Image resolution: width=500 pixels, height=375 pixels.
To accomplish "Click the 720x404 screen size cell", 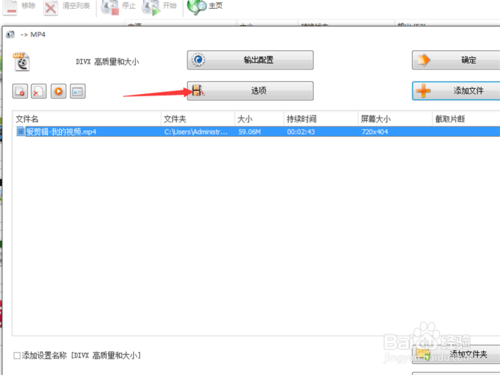I will click(375, 132).
